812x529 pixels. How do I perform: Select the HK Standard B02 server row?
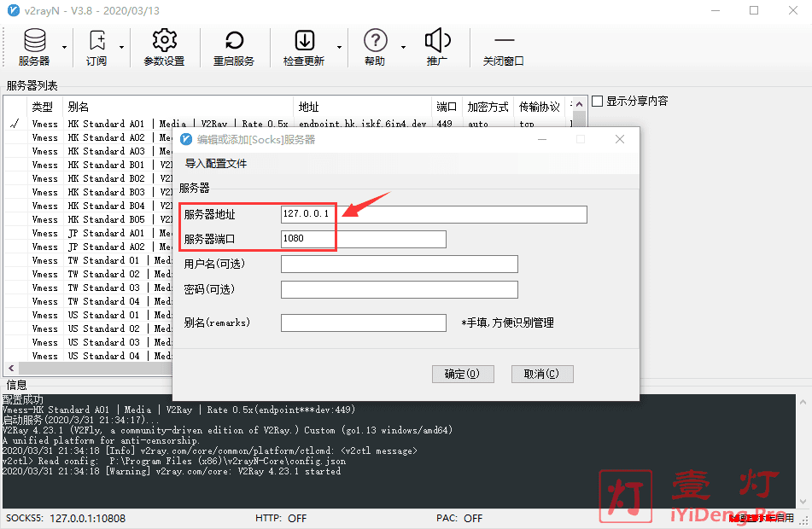pyautogui.click(x=88, y=178)
